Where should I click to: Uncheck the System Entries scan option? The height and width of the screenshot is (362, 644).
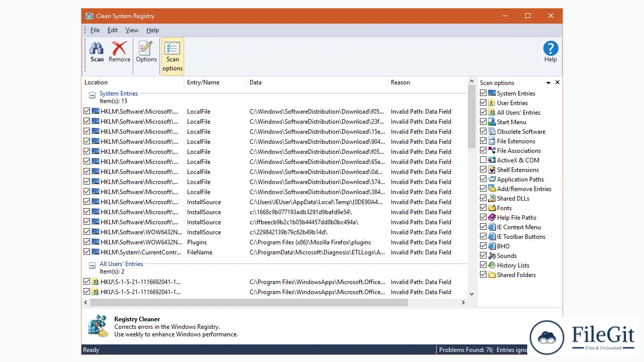484,93
